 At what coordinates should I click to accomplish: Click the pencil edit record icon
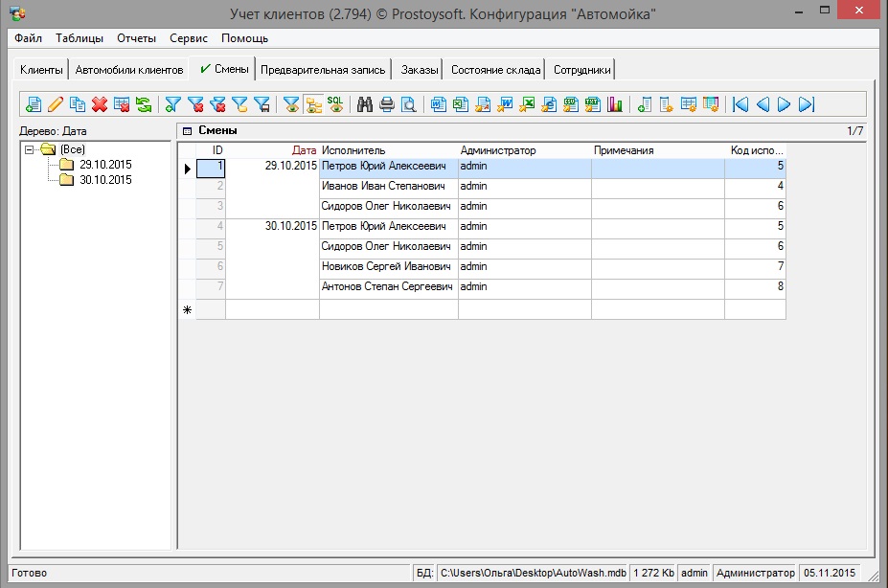pos(56,104)
